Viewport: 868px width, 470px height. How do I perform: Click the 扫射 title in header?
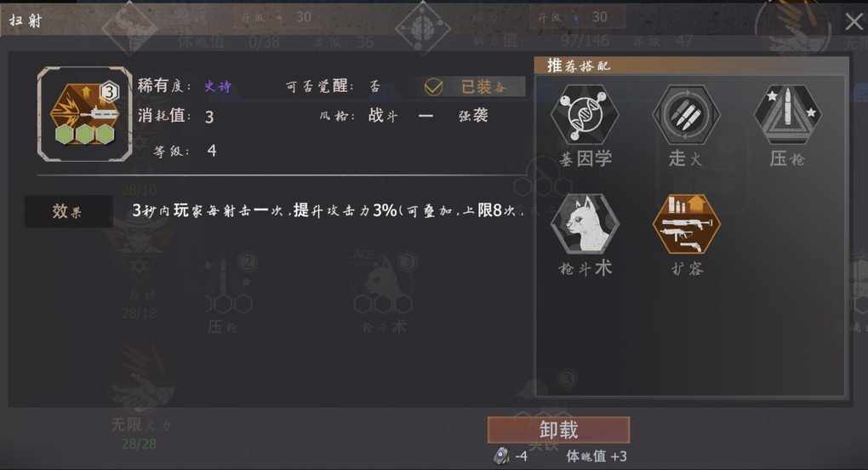tap(26, 20)
